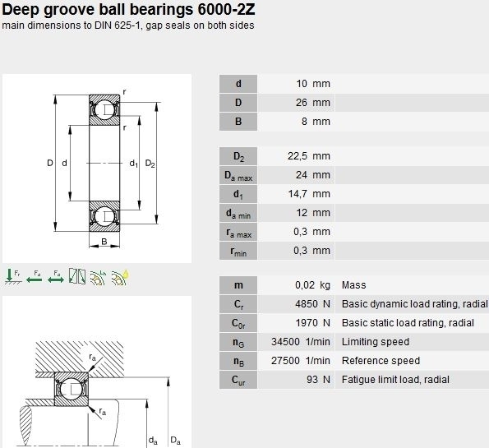Click the bearing life Lh icon
This screenshot has height=448, width=489.
(x=99, y=277)
